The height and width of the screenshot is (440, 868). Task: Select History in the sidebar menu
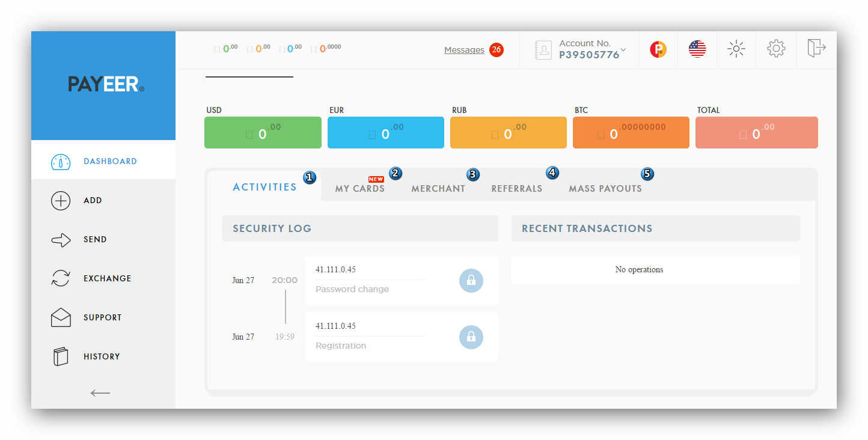[103, 356]
